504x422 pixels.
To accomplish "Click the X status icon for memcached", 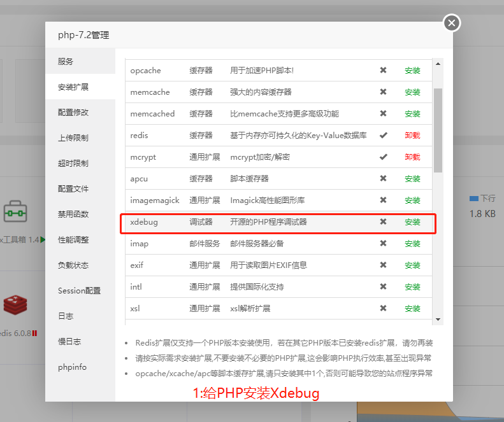I will [383, 113].
